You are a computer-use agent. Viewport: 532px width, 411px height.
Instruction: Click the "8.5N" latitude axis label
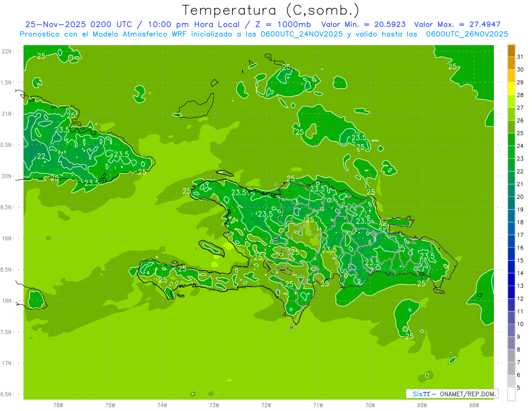click(7, 270)
